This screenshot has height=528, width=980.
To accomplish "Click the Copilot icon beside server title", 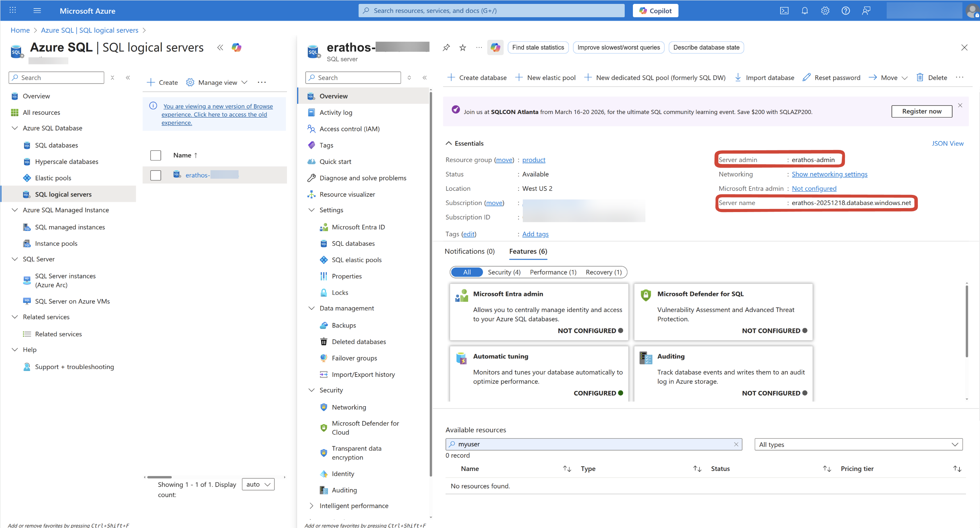I will [495, 48].
